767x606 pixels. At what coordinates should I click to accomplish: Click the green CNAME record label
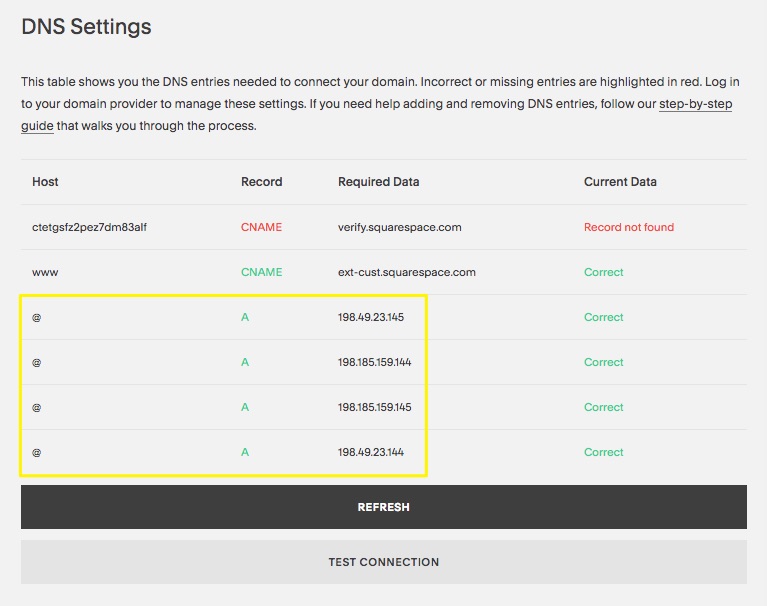click(x=261, y=272)
